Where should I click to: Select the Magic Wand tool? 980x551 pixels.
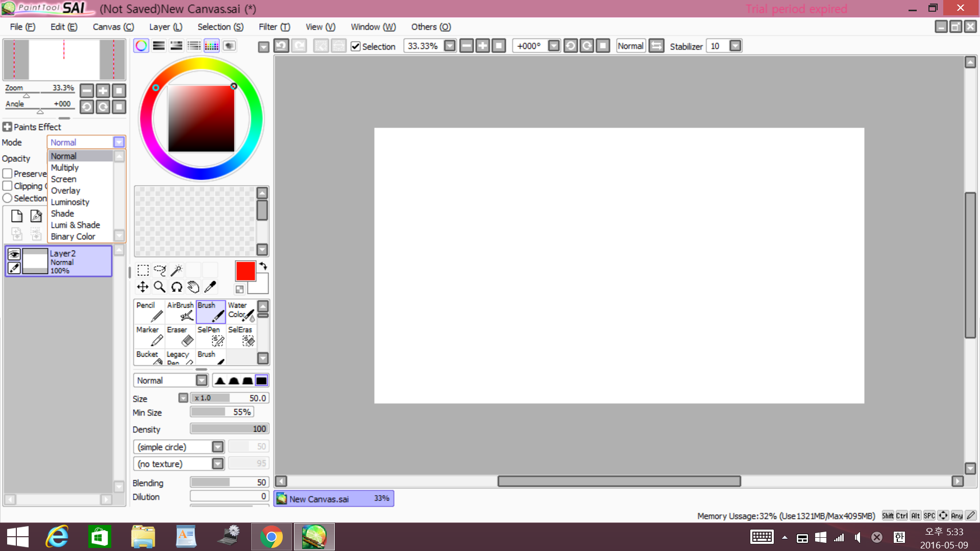coord(176,270)
